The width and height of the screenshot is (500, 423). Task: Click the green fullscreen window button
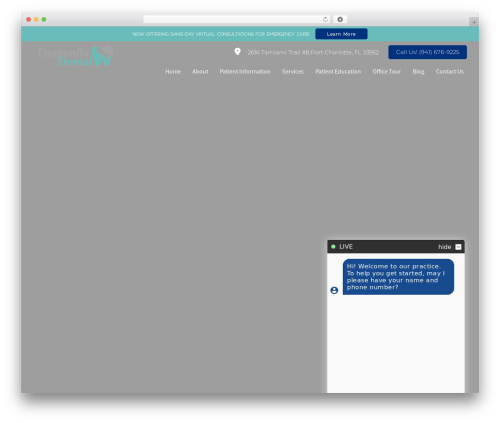pos(44,19)
